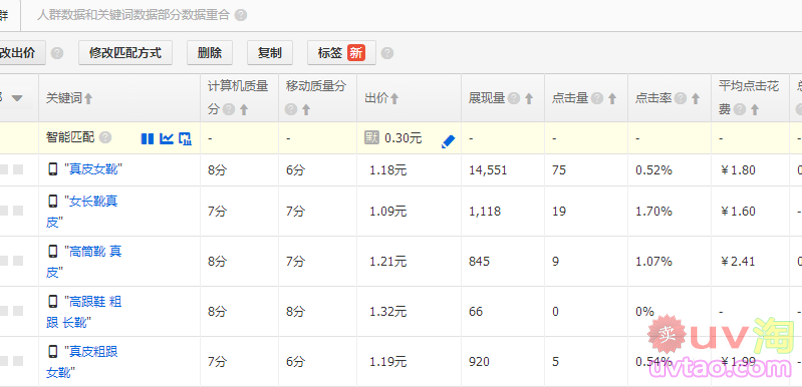This screenshot has height=387, width=802.
Task: Open keyword link "高跟鞋 粗跟 长靴"
Action: pyautogui.click(x=84, y=311)
